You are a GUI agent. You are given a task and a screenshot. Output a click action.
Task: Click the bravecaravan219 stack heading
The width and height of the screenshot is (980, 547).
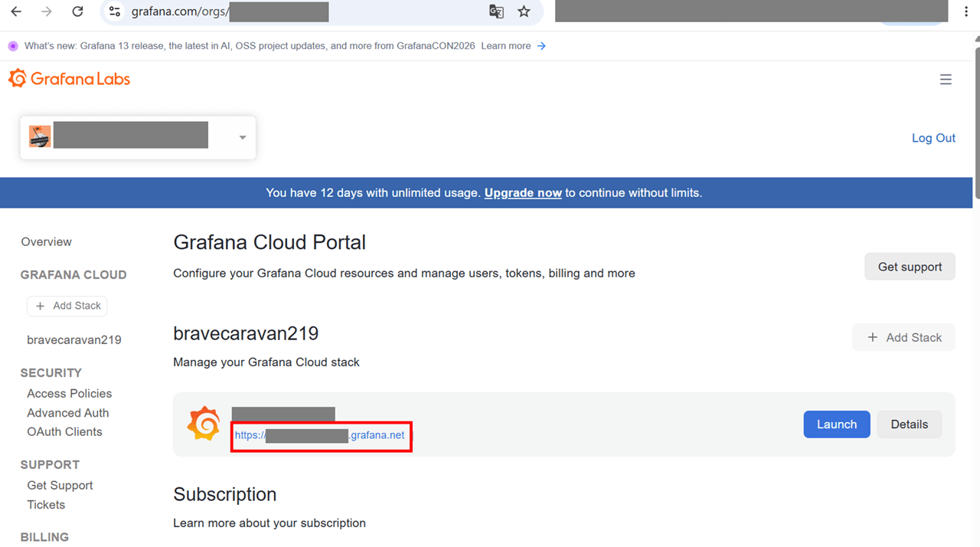click(x=246, y=334)
